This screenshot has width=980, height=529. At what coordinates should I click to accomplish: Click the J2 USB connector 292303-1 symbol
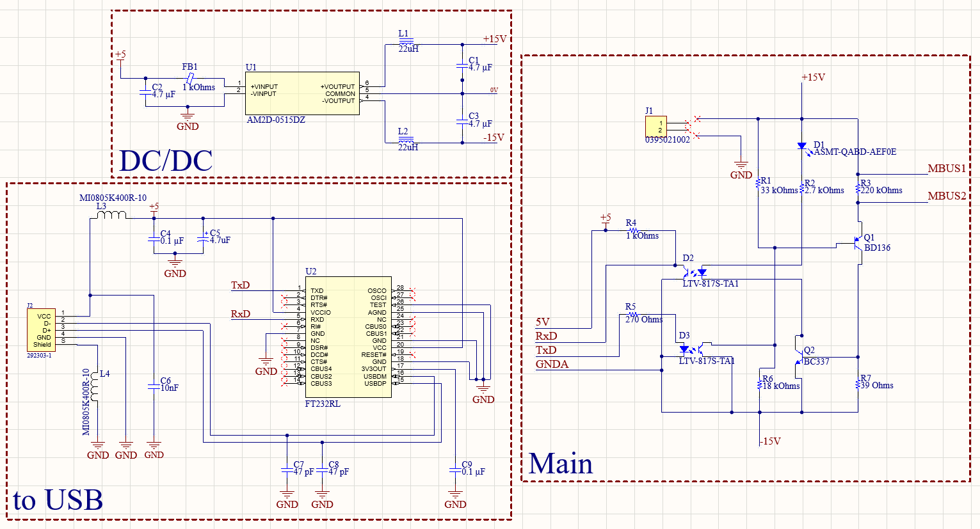tap(41, 330)
